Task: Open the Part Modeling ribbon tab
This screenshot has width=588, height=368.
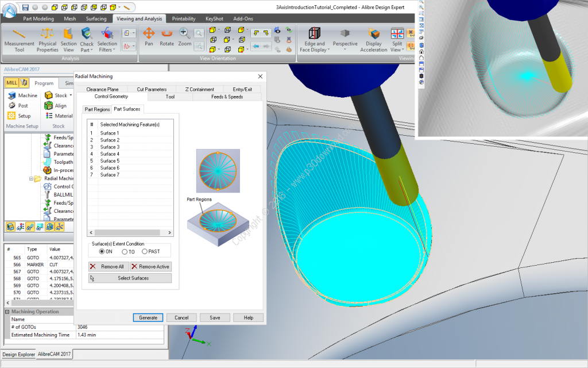Action: (38, 18)
